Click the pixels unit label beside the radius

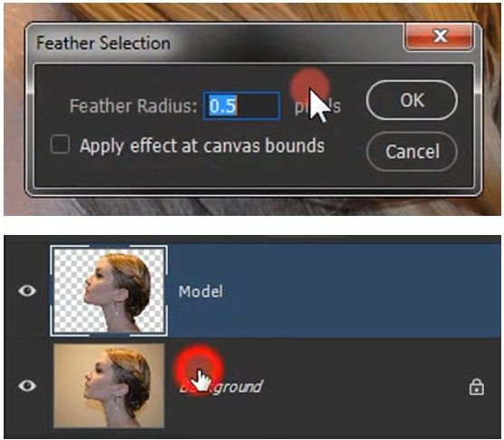[x=317, y=106]
